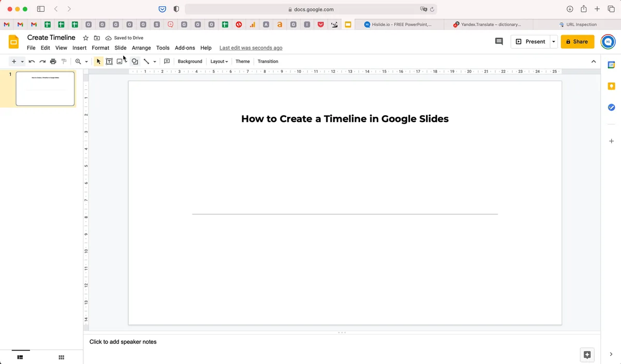Image resolution: width=621 pixels, height=364 pixels.
Task: Open the Format menu
Action: [x=100, y=48]
